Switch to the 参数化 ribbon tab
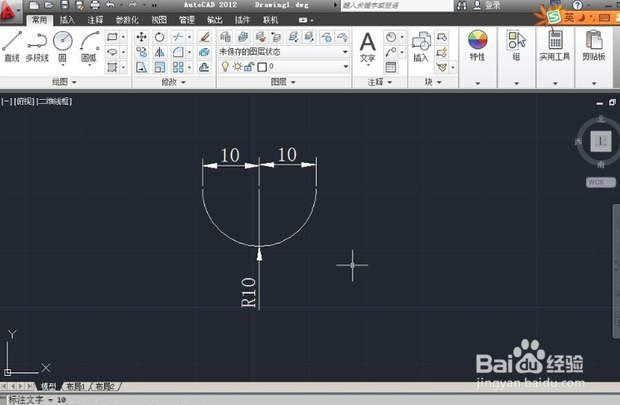 [x=127, y=20]
